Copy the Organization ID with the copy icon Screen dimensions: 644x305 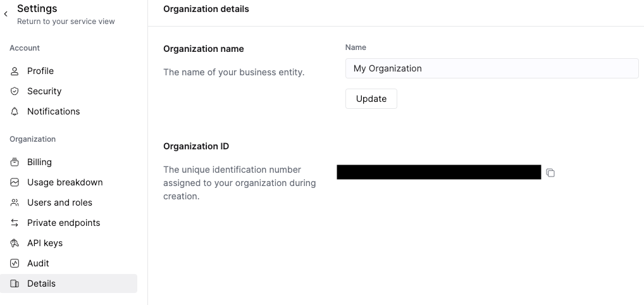pos(550,173)
